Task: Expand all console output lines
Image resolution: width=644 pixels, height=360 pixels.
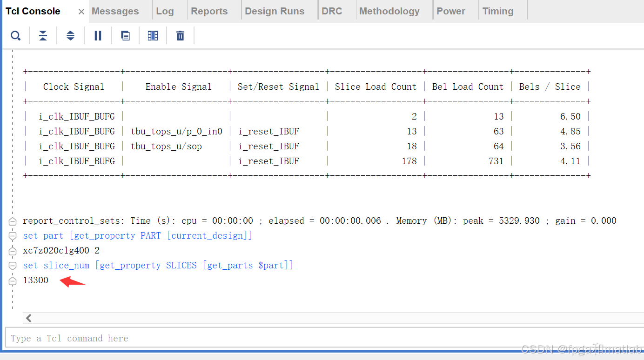Action: click(x=70, y=35)
